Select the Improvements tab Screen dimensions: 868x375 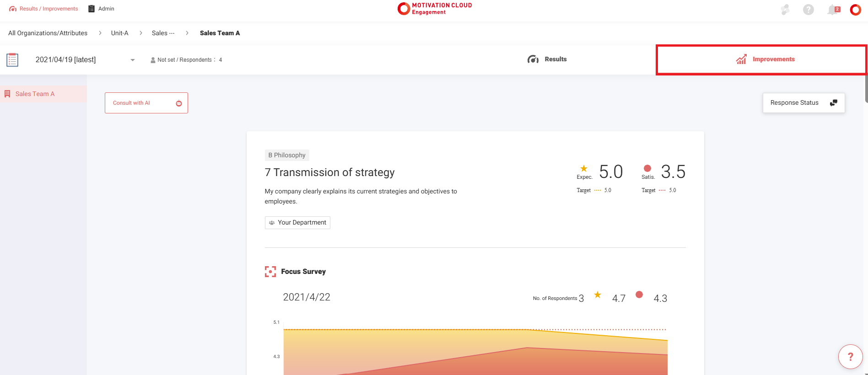click(x=765, y=59)
